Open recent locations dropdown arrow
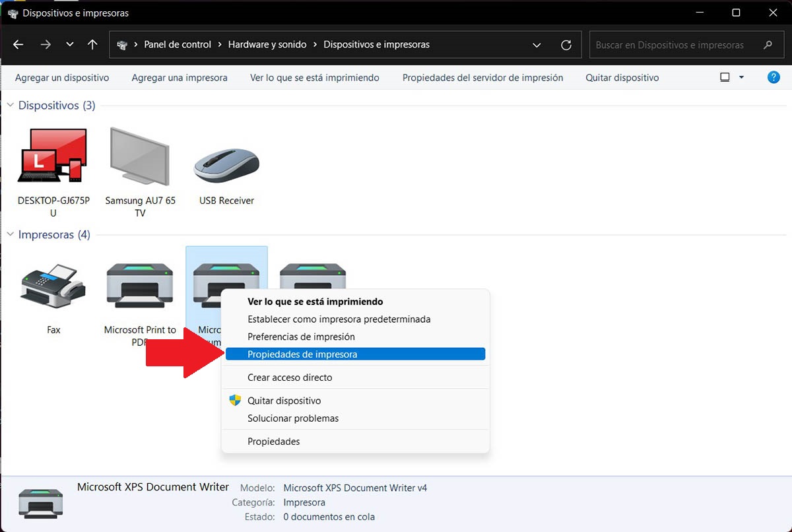Viewport: 792px width, 532px height. click(x=70, y=45)
